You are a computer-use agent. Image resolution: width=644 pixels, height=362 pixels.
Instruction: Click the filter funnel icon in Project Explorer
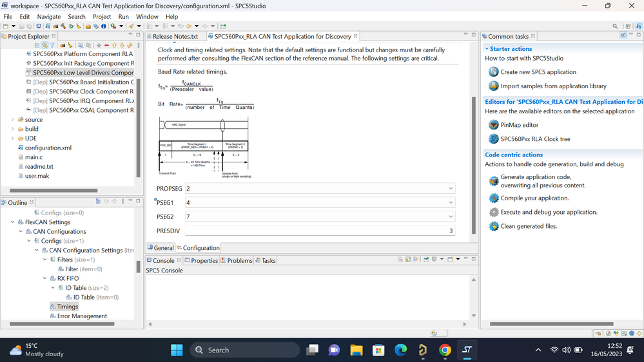52,46
